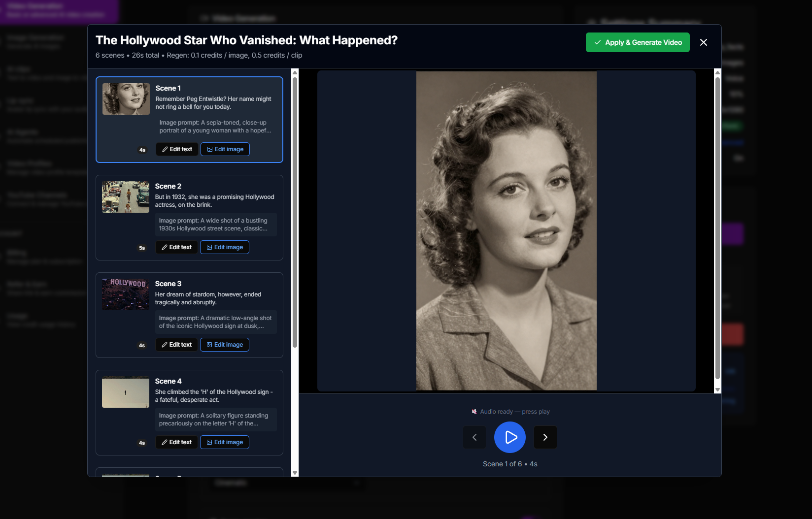812x519 pixels.
Task: Click the Scene 2 heading
Action: [168, 186]
